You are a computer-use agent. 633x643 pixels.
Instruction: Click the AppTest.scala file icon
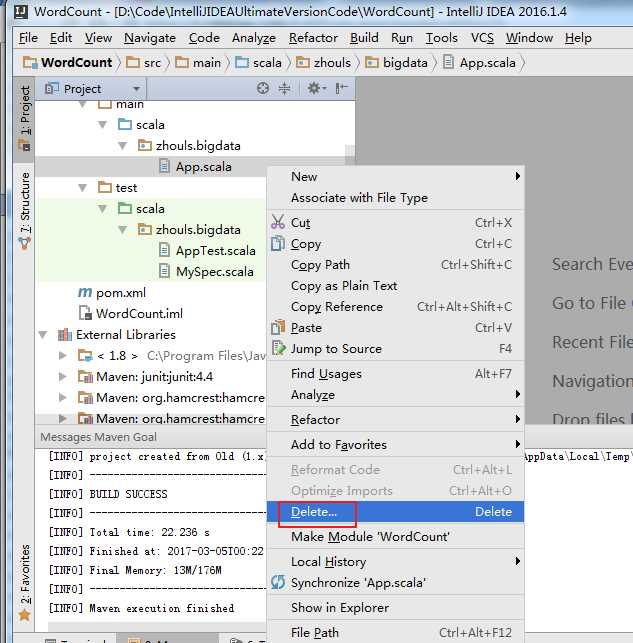pyautogui.click(x=164, y=250)
